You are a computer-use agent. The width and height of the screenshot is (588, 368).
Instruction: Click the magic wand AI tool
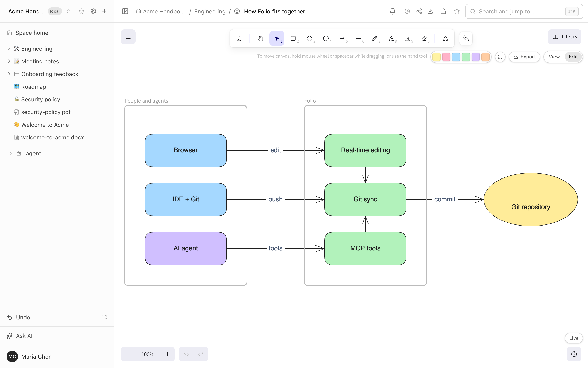[466, 38]
